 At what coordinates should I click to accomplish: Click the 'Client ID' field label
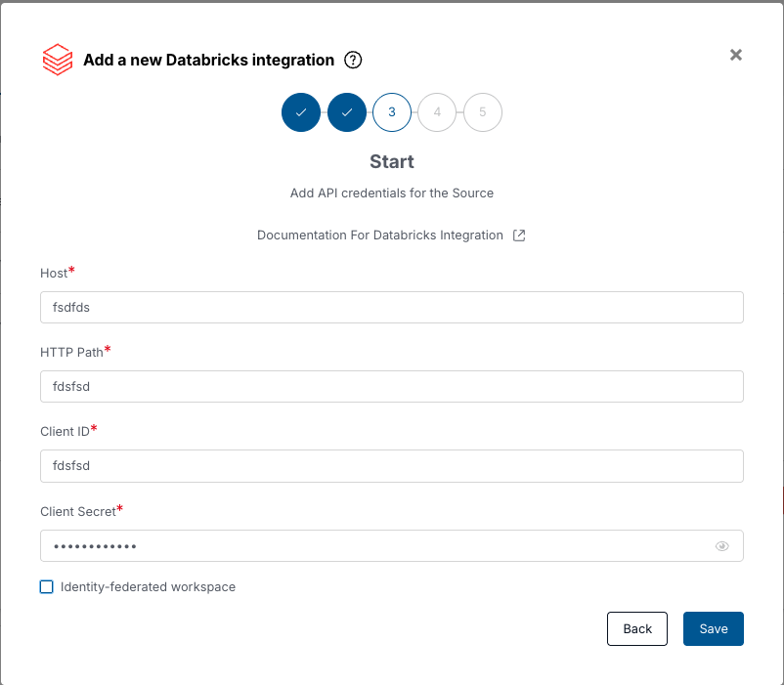tap(65, 432)
